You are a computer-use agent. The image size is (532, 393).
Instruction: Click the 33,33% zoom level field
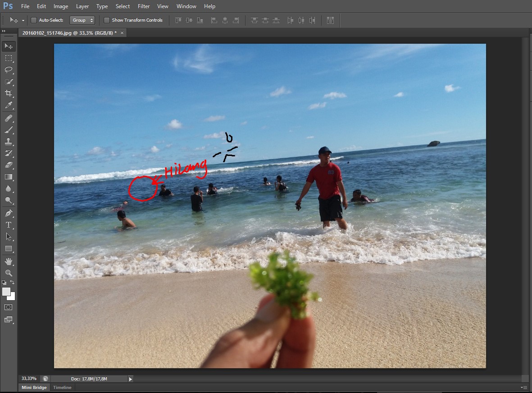tap(29, 379)
